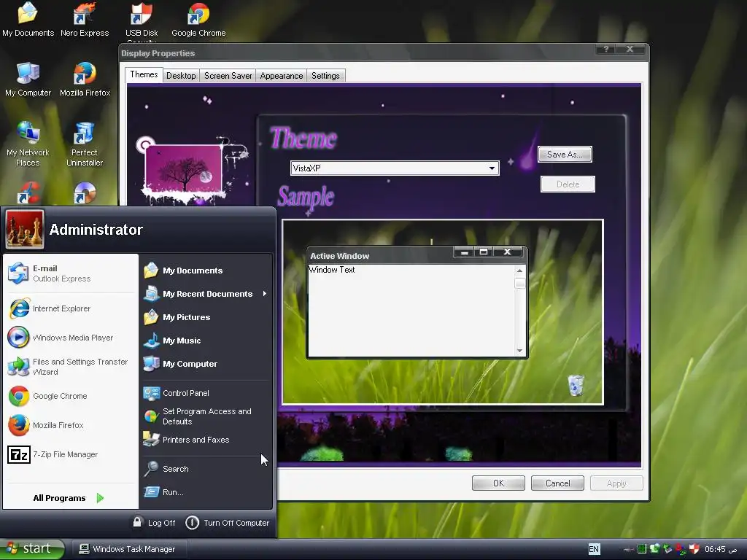Open Control Panel from Start menu

(x=206, y=393)
